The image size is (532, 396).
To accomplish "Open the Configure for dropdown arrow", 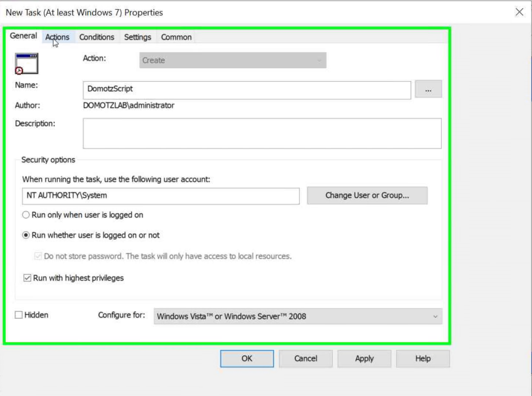I will click(436, 316).
